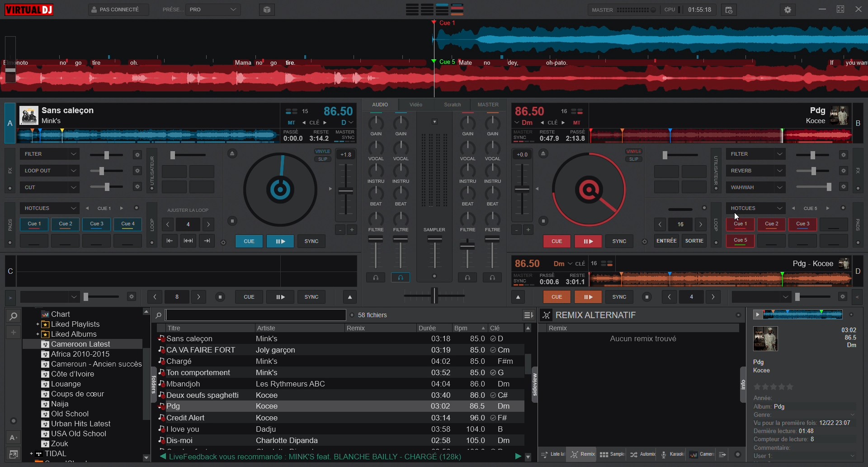Image resolution: width=868 pixels, height=467 pixels.
Task: Click into the browser search field
Action: pyautogui.click(x=256, y=315)
